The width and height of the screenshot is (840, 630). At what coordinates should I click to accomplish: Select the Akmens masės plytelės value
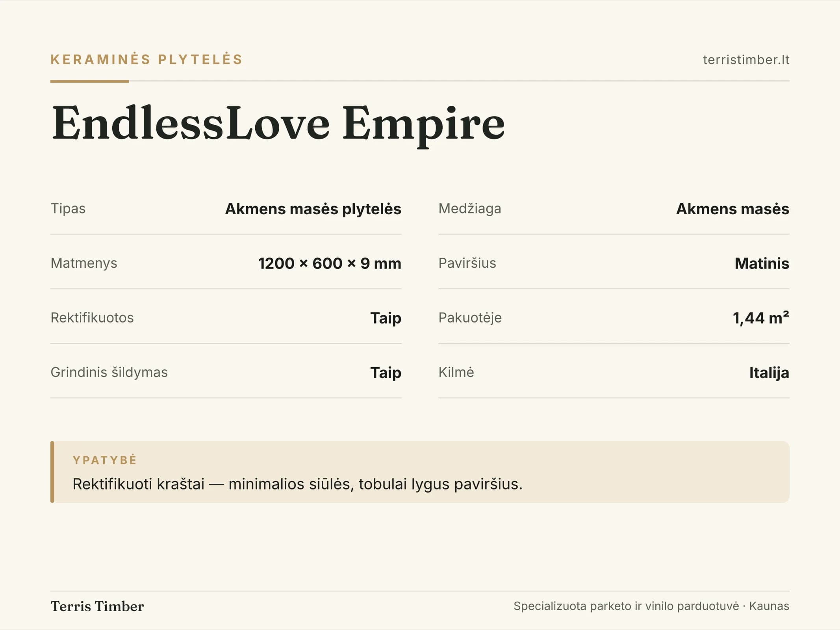pos(313,209)
